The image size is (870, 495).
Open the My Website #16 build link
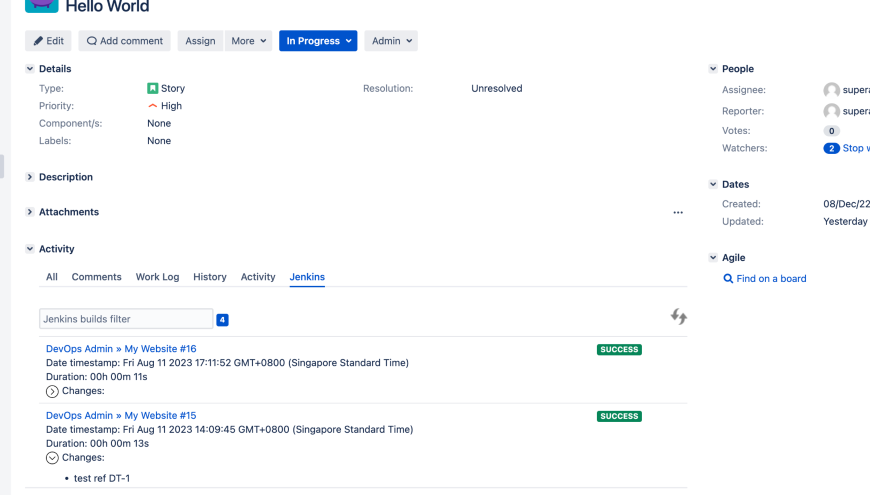point(160,349)
